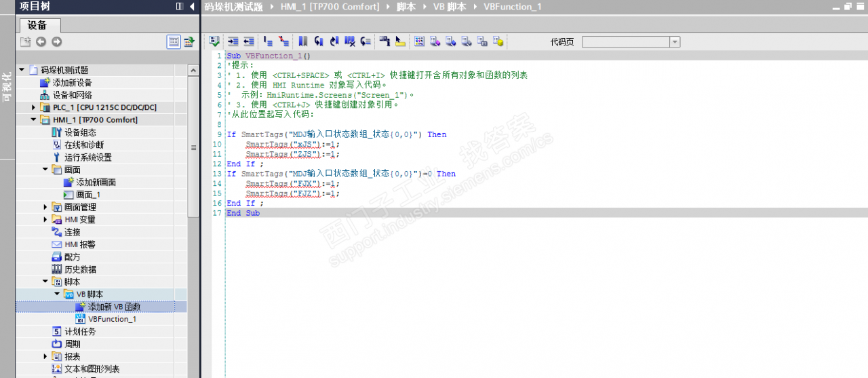Run the script syntax check icon

click(x=214, y=41)
